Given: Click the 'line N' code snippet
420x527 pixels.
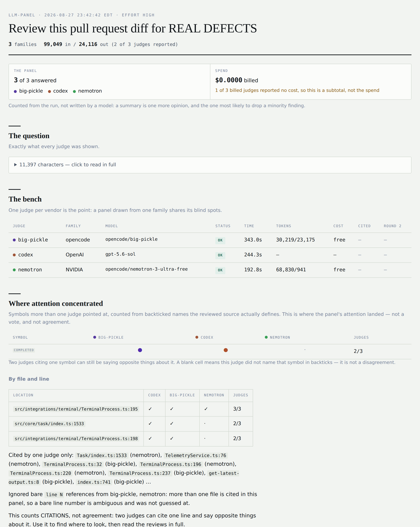Looking at the screenshot, I should point(54,495).
